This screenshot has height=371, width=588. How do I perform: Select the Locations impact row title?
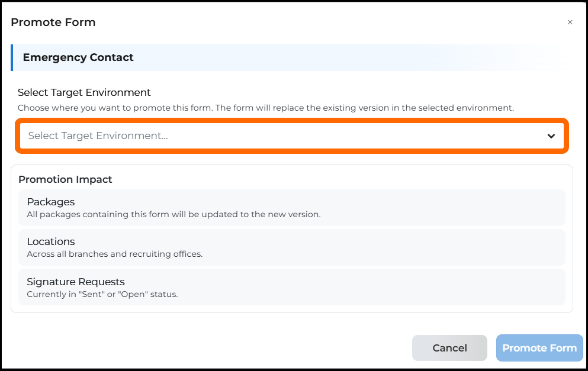50,241
